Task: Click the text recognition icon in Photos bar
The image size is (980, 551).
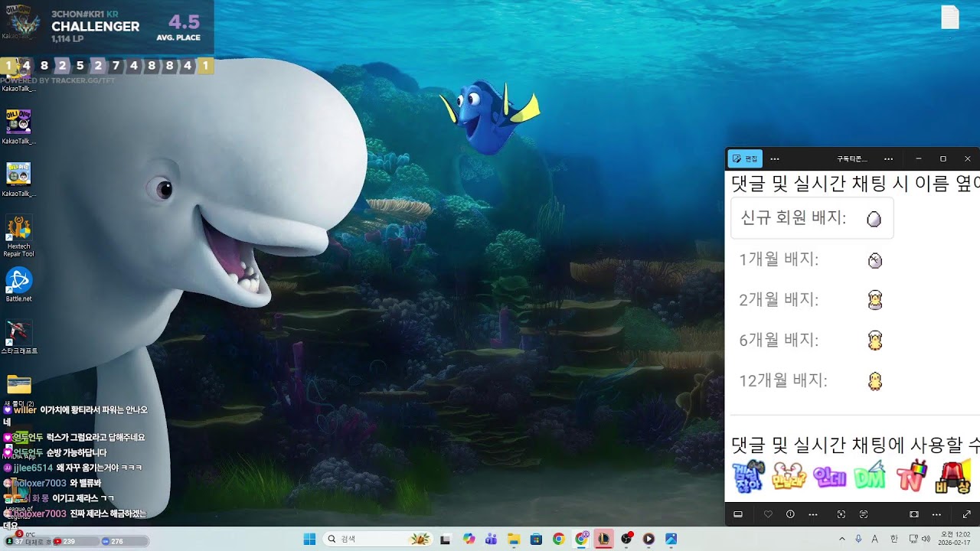Action: 864,514
